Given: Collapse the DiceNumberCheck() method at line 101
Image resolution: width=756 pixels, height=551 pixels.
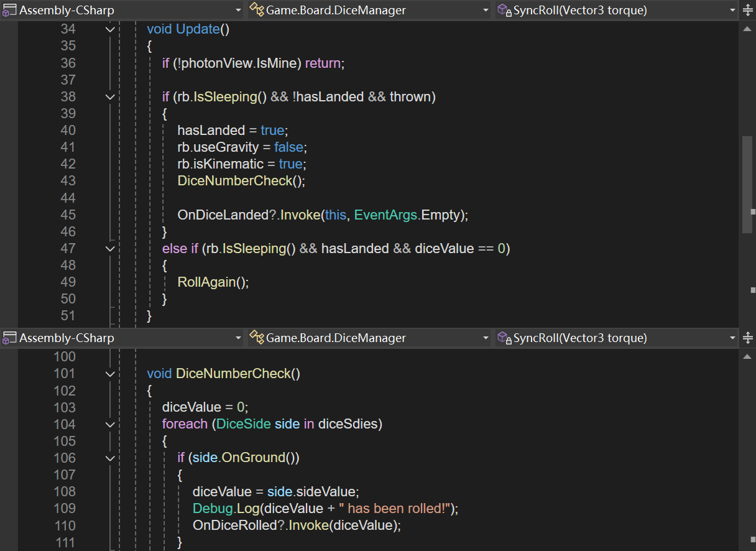Looking at the screenshot, I should pyautogui.click(x=110, y=374).
